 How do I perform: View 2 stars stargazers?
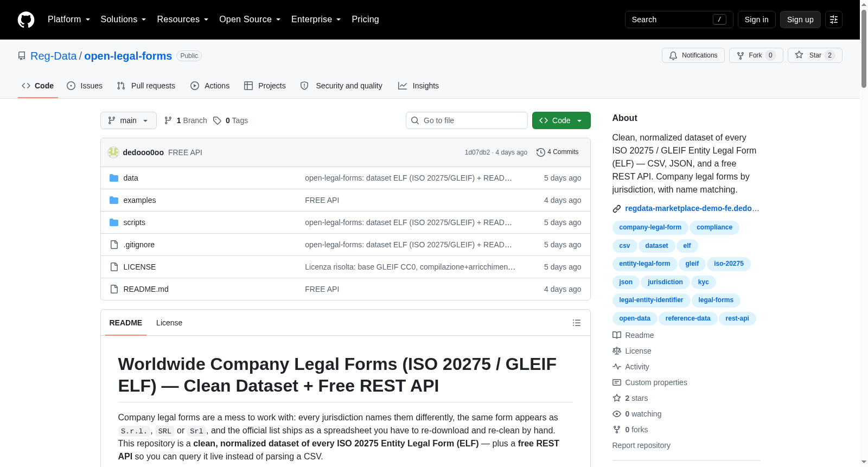pos(630,398)
